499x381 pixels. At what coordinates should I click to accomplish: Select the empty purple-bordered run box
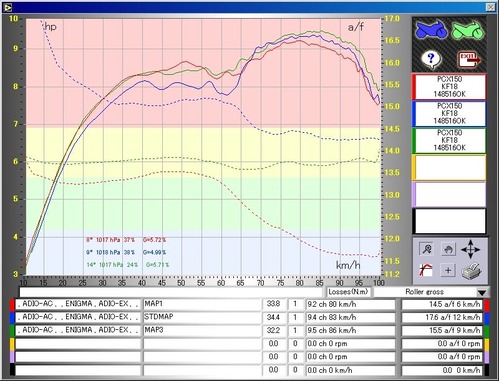coord(449,194)
